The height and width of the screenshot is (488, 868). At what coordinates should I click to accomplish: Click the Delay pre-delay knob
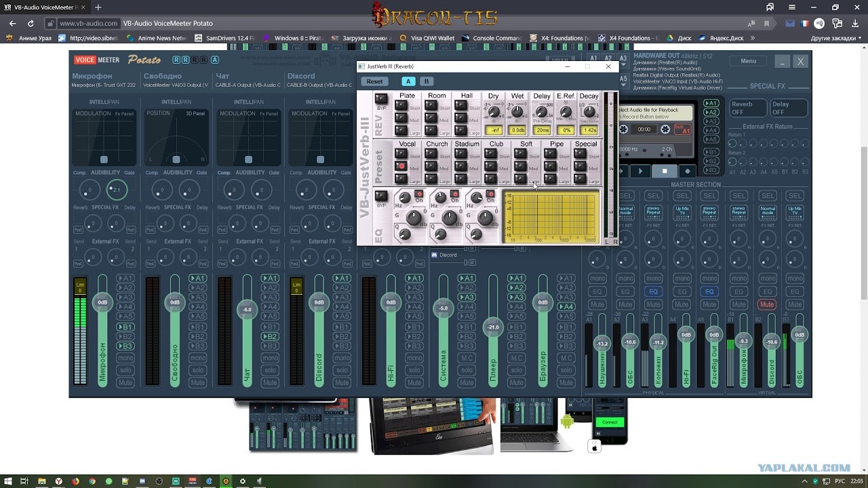coord(542,112)
